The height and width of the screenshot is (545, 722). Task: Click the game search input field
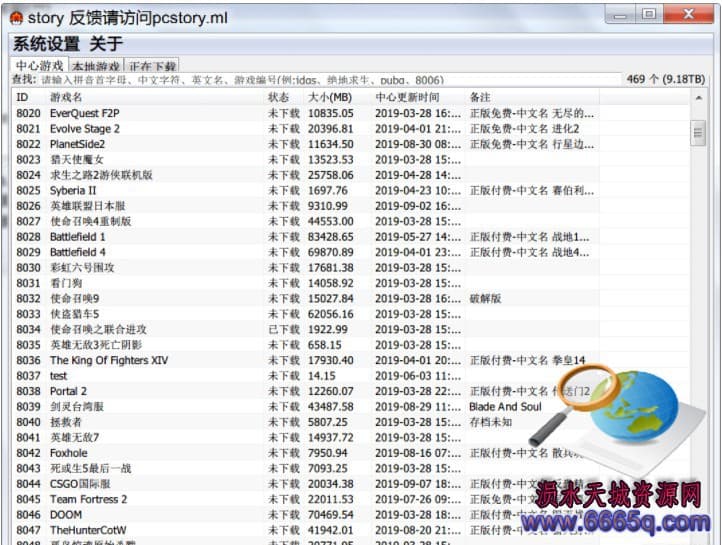(329, 80)
